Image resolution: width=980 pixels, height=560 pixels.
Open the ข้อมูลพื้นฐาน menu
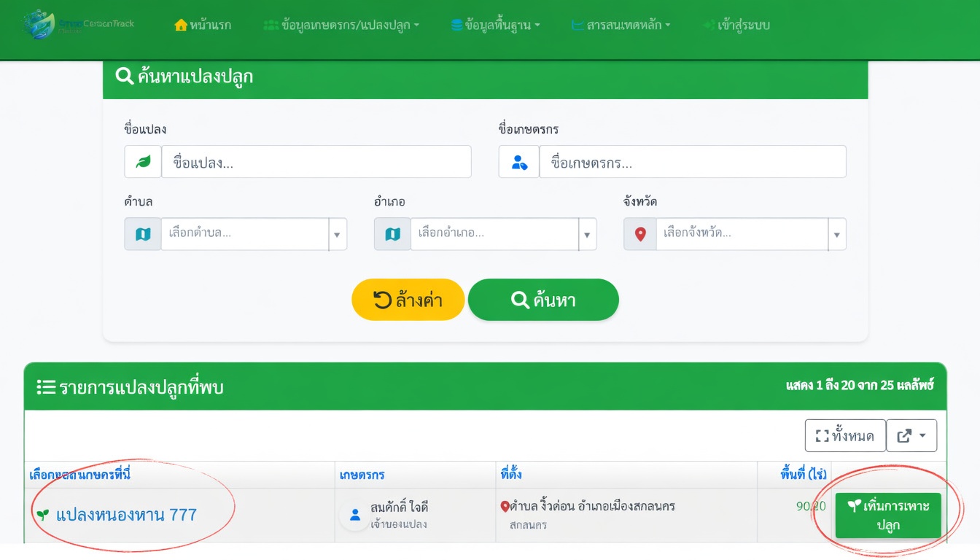[496, 25]
